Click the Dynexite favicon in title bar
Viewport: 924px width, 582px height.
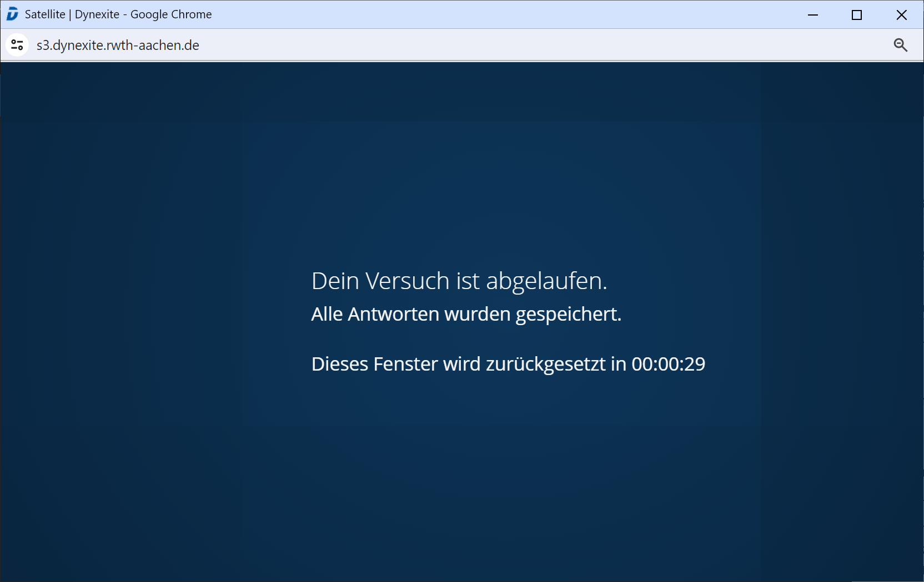[x=13, y=14]
